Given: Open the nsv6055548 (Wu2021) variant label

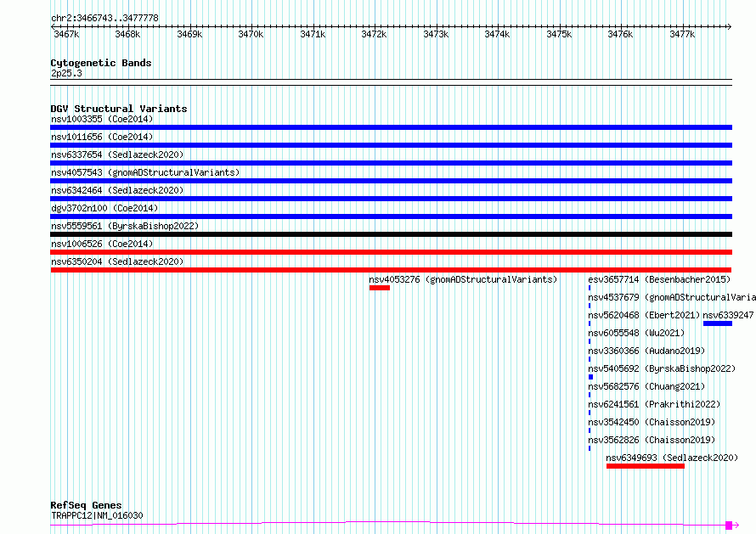Looking at the screenshot, I should coord(636,333).
